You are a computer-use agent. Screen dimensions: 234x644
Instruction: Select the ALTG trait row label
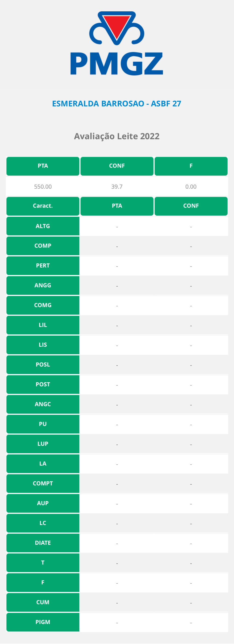coord(43,226)
